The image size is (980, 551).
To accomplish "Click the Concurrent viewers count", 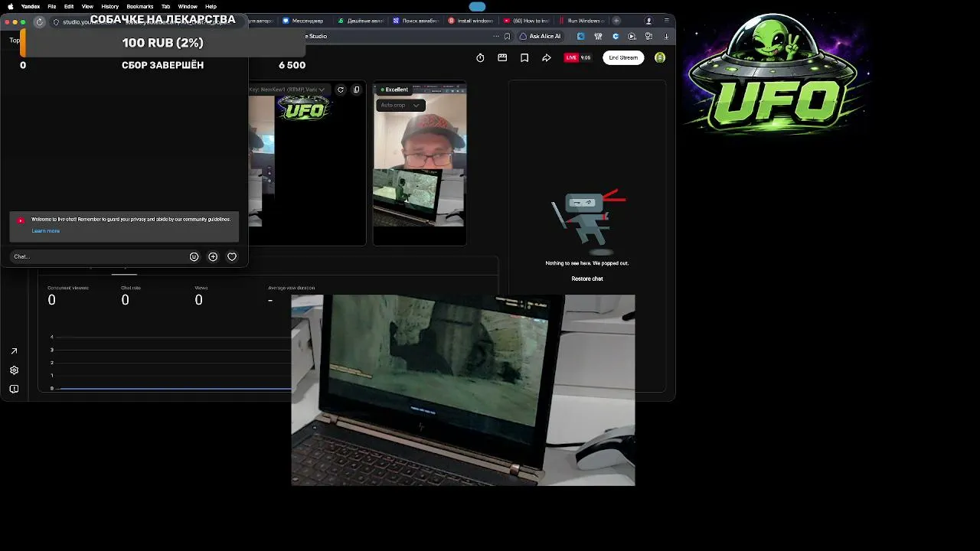I will click(x=51, y=300).
